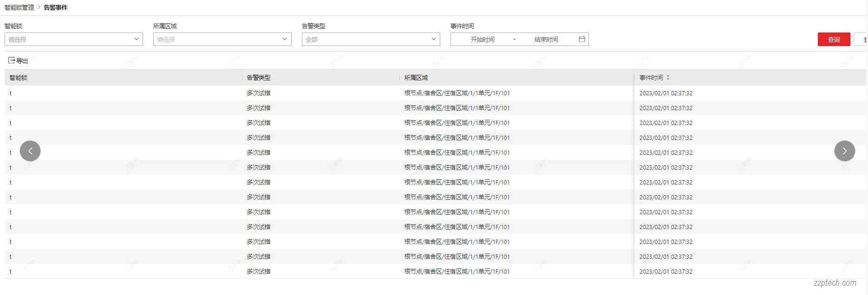Click the first row's 所属区域 path text

(x=457, y=93)
